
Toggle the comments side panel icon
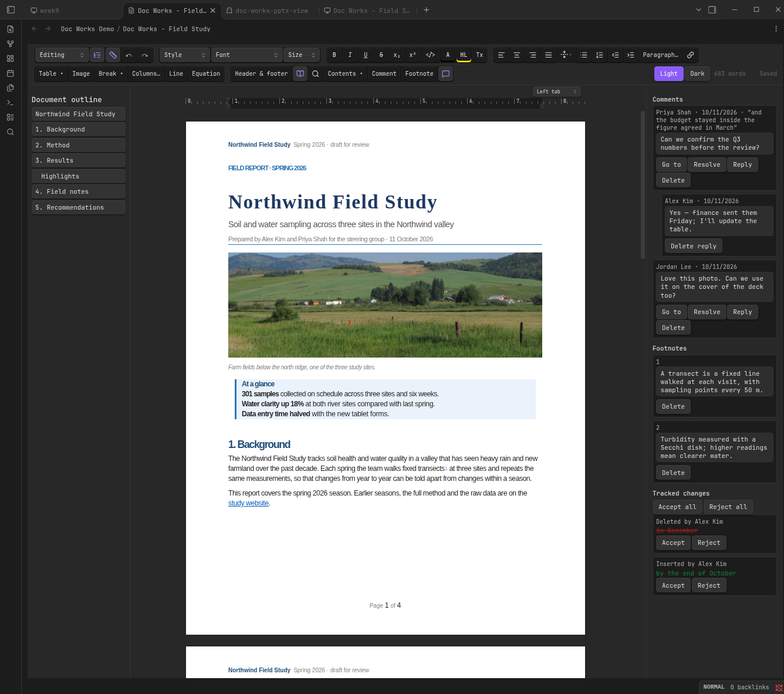coord(446,74)
